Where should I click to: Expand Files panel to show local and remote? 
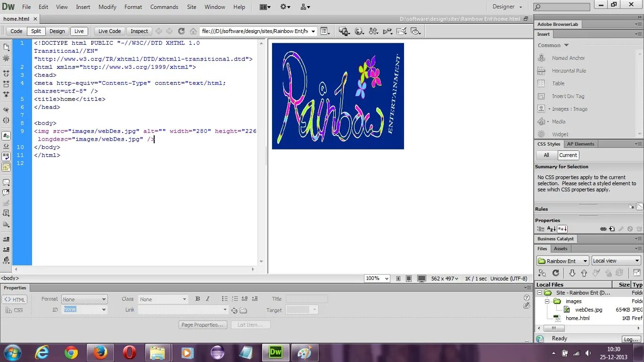(637, 273)
